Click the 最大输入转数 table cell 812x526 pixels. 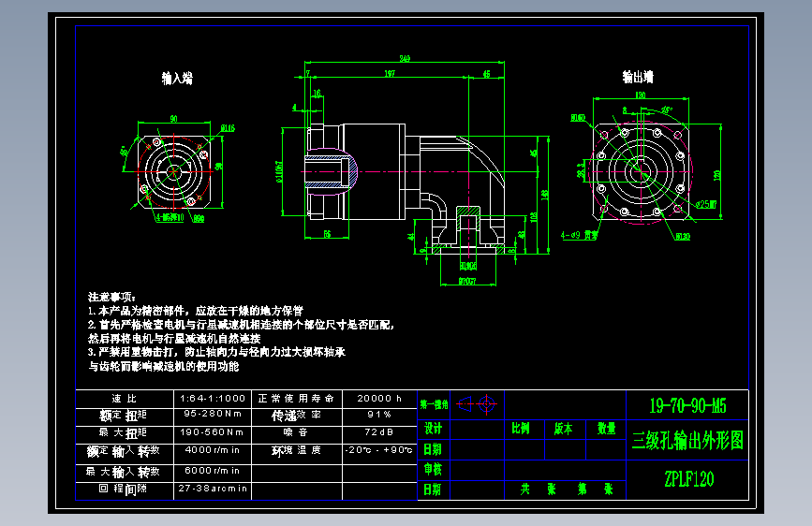point(124,472)
